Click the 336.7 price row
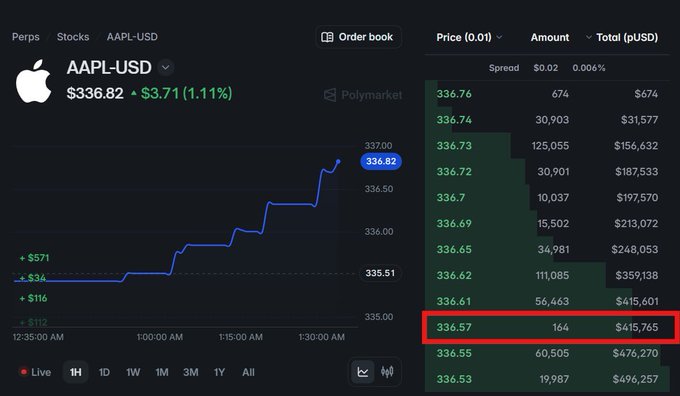680x396 pixels. click(547, 198)
